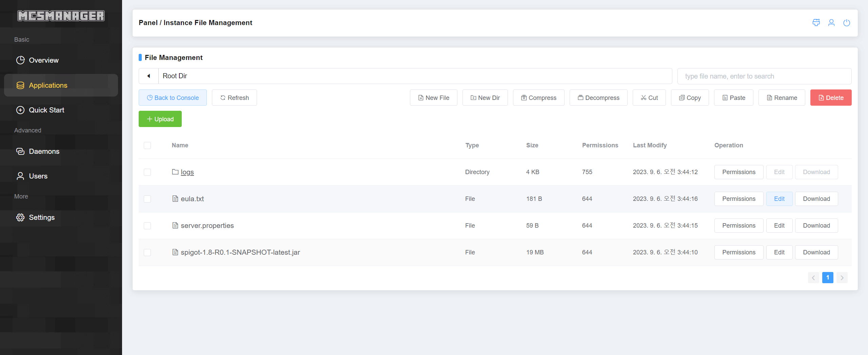Open the terminal/daemon icon in top bar
Image resolution: width=868 pixels, height=355 pixels.
(816, 23)
